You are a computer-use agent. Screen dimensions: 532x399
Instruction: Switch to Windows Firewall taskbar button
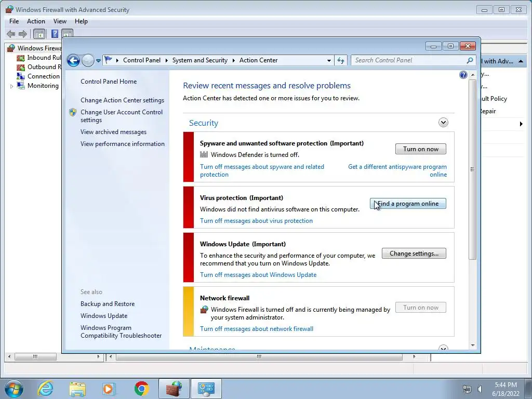(x=174, y=389)
